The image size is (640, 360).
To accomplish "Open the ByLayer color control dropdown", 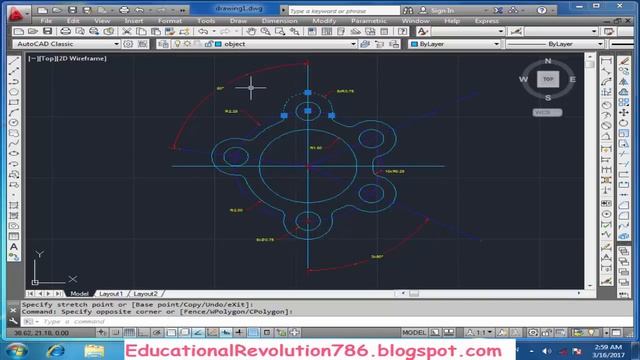I will tap(496, 44).
